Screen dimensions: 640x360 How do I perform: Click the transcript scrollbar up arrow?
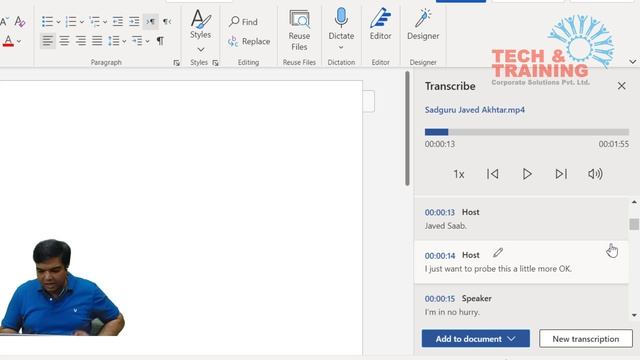(634, 202)
